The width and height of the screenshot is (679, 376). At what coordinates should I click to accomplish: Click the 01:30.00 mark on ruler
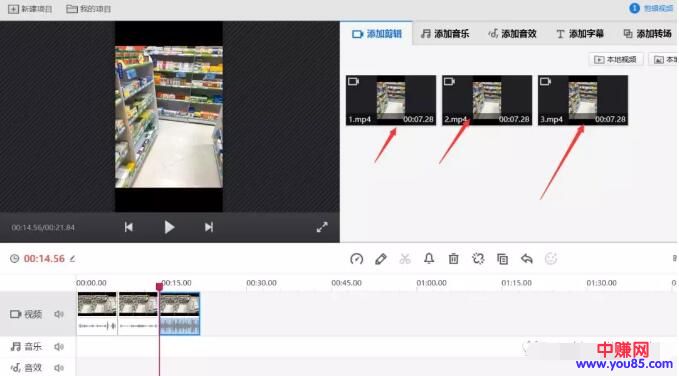coord(601,283)
